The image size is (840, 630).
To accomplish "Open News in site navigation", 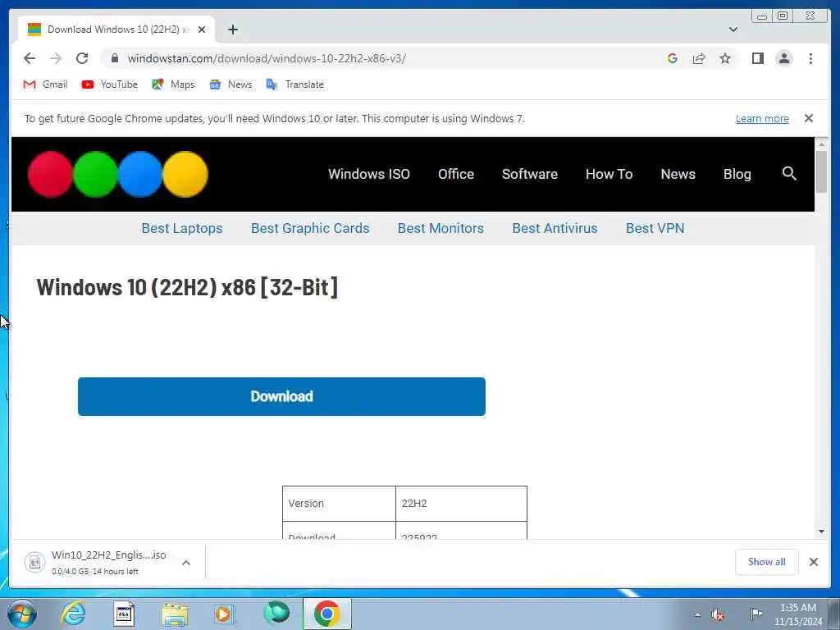I will click(678, 174).
